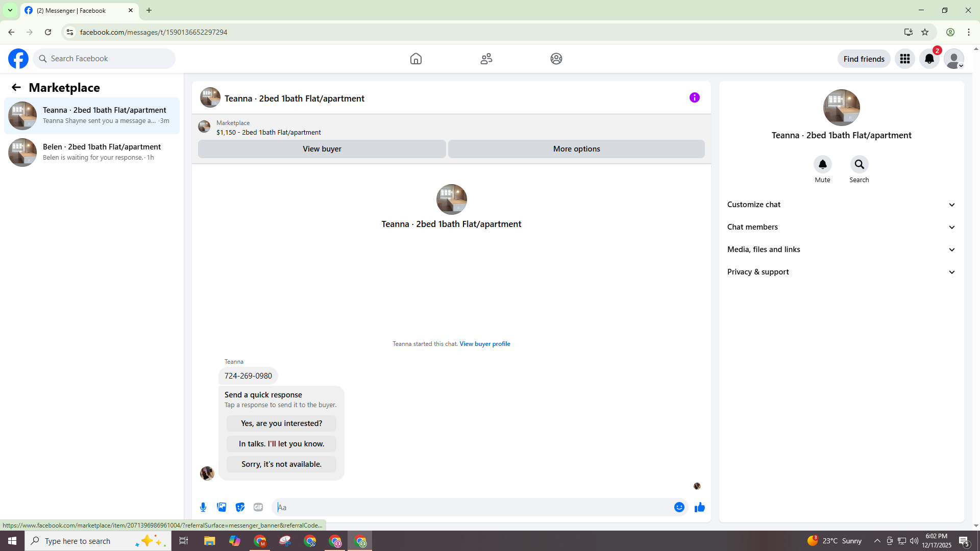Open the sticker picker icon
980x551 pixels.
point(240,507)
